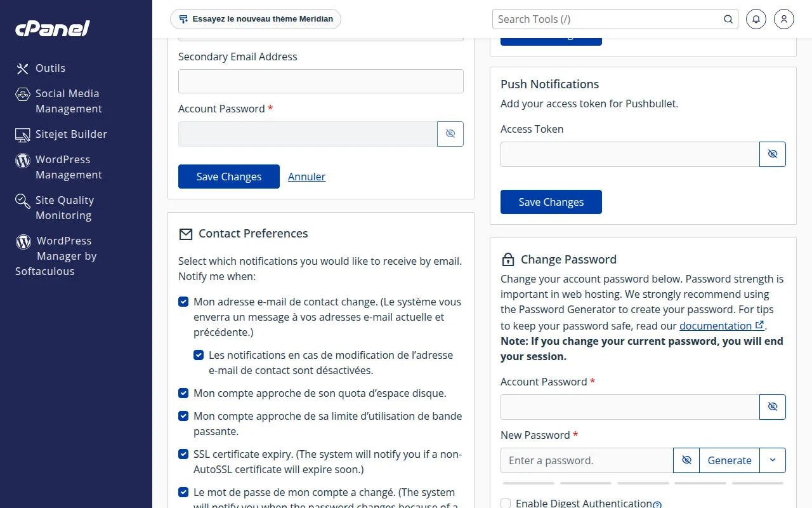Image resolution: width=812 pixels, height=508 pixels.
Task: Uncheck limite de bande passante notification
Action: click(x=183, y=416)
